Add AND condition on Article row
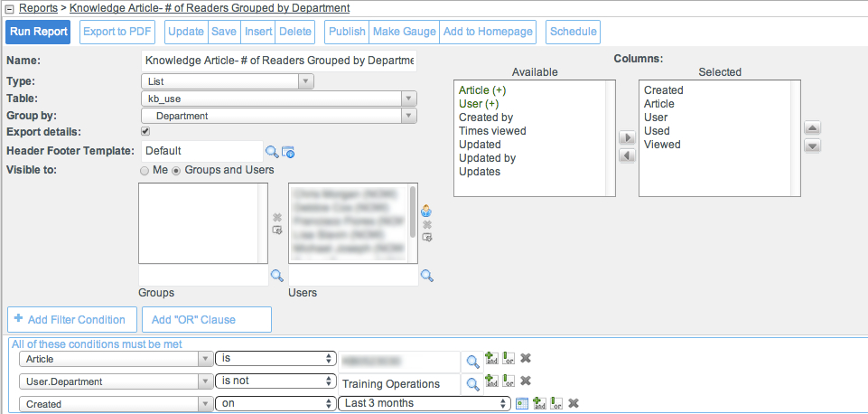Image resolution: width=868 pixels, height=414 pixels. pos(491,358)
